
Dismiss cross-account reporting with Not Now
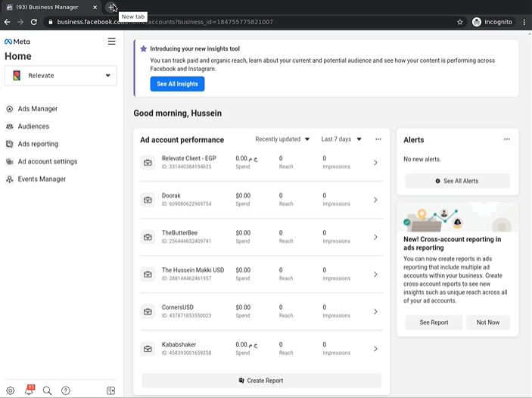pyautogui.click(x=487, y=322)
